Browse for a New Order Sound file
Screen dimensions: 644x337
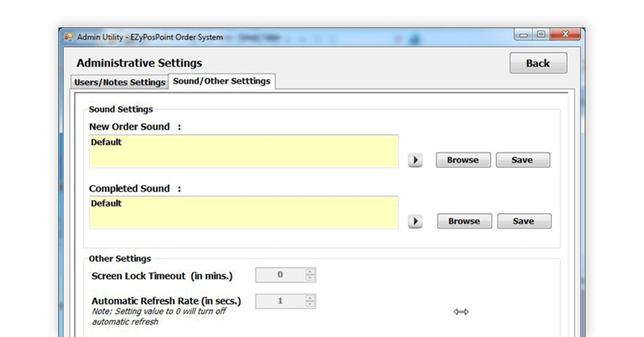[x=463, y=160]
